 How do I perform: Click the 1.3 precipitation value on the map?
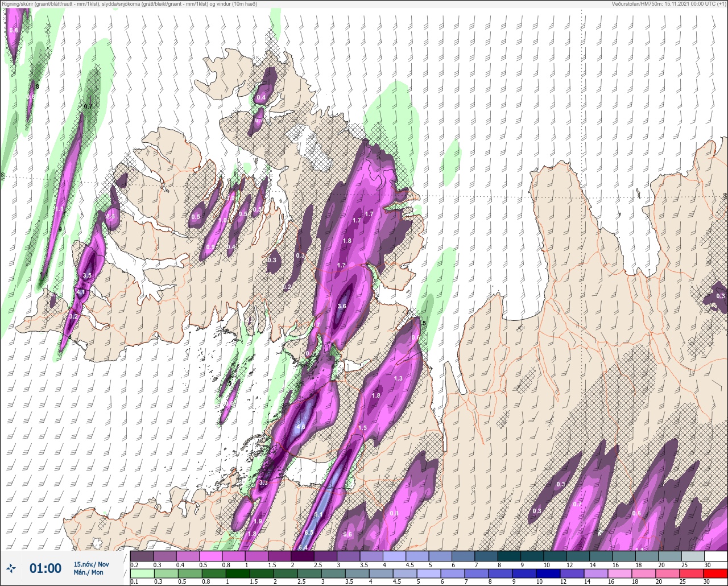pos(398,378)
